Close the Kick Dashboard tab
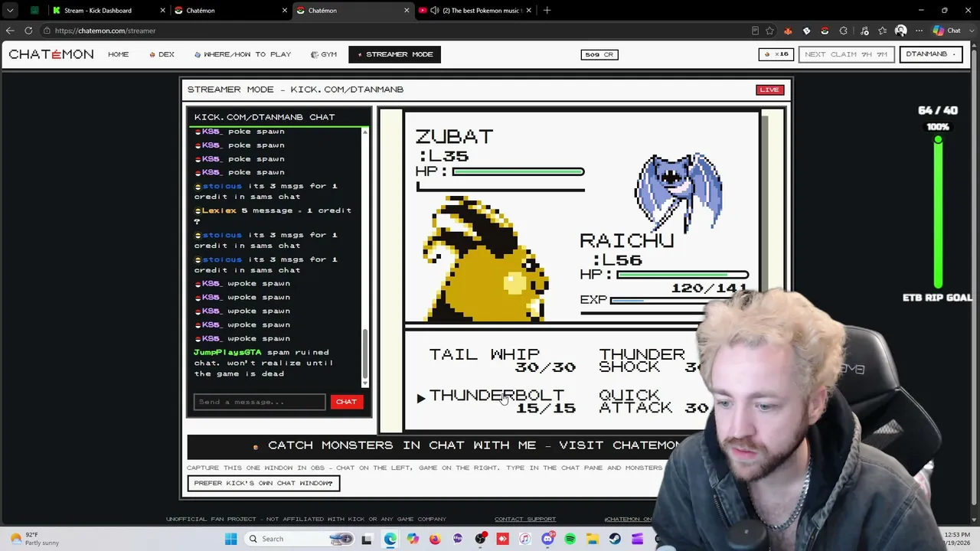The width and height of the screenshot is (980, 551). click(x=163, y=11)
